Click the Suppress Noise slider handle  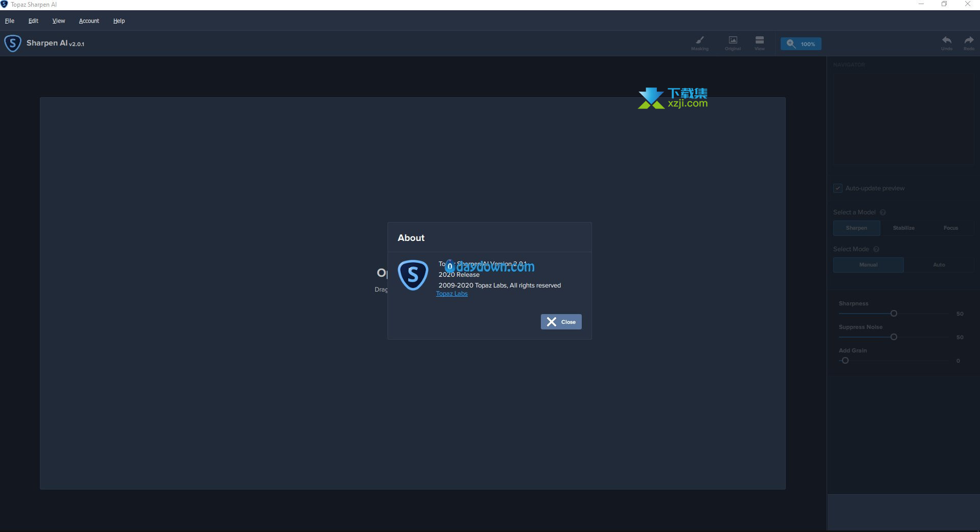(x=894, y=337)
